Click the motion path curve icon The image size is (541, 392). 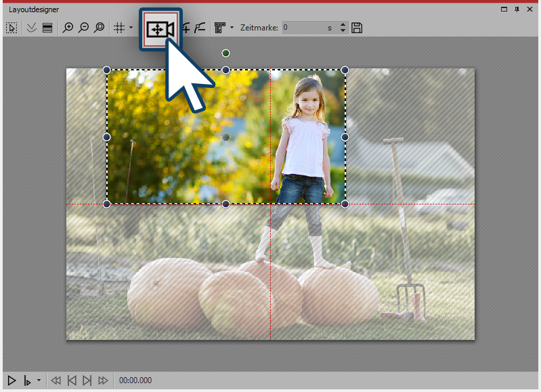pyautogui.click(x=199, y=28)
